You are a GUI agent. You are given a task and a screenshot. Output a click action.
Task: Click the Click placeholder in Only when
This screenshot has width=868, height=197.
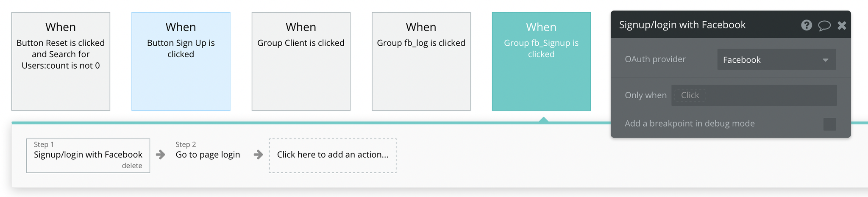[690, 95]
